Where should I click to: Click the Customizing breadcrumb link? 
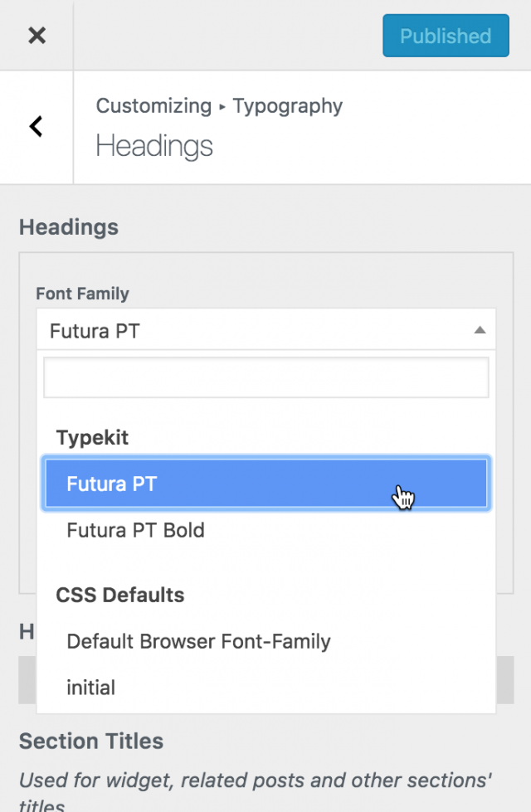[153, 106]
